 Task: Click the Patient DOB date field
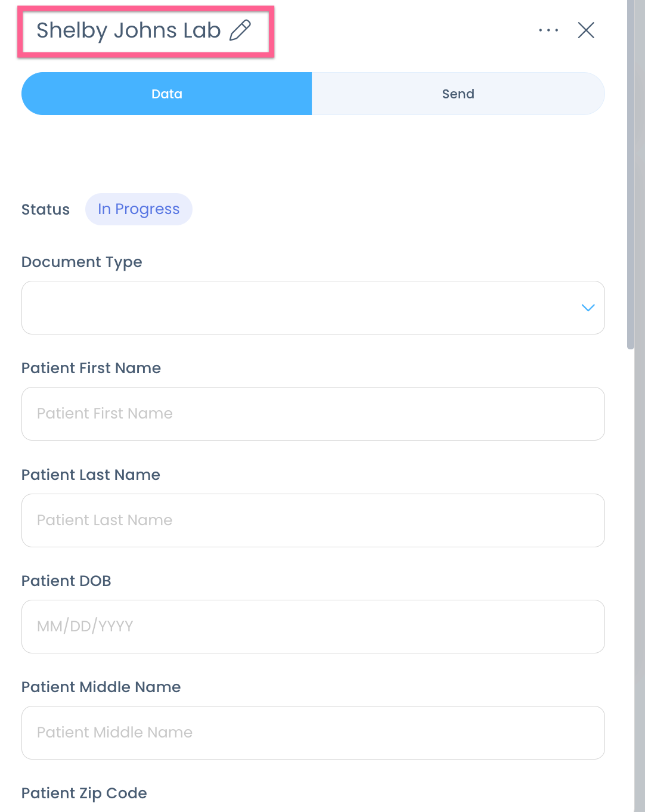tap(313, 627)
